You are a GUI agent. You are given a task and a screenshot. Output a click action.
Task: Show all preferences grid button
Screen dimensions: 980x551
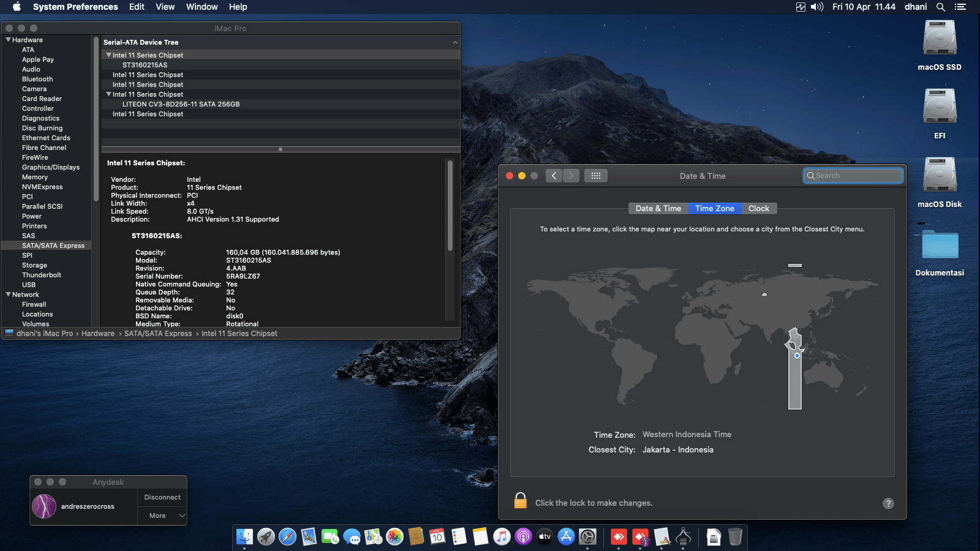click(596, 176)
